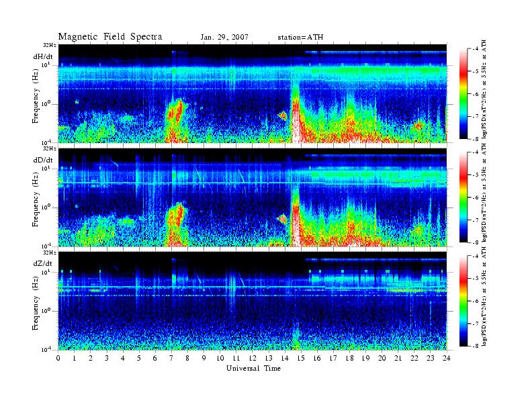
Task: Click the color bar beside dD/dt panel
Action: tap(463, 197)
